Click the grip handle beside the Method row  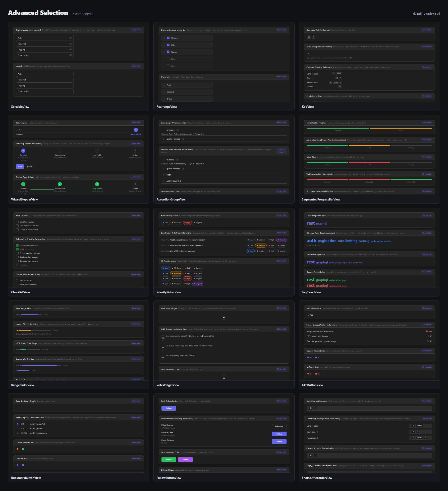pos(164,38)
